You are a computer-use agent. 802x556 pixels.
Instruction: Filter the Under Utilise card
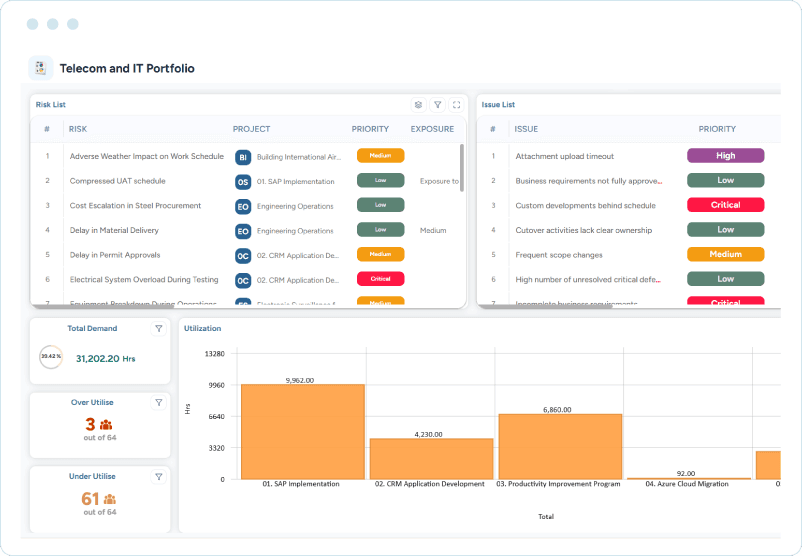[x=159, y=477]
